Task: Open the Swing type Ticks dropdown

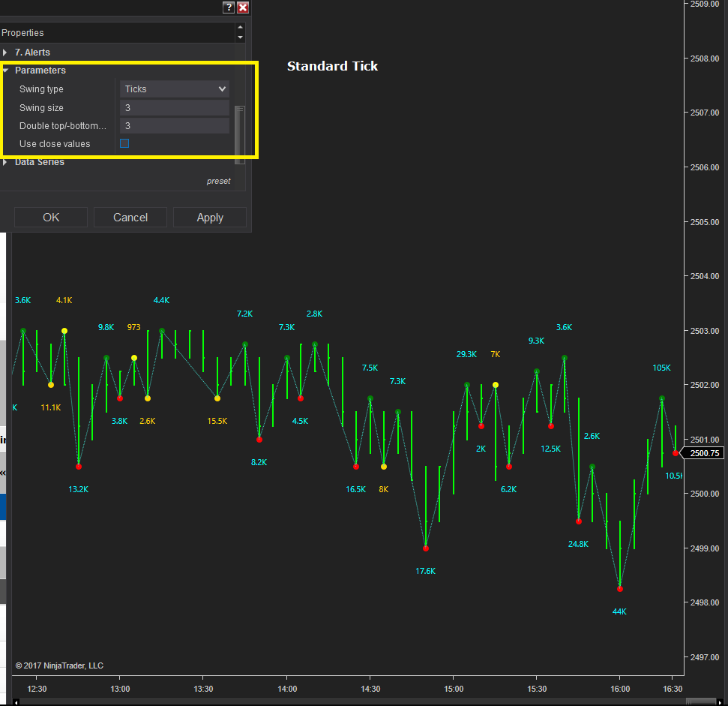Action: pyautogui.click(x=175, y=89)
